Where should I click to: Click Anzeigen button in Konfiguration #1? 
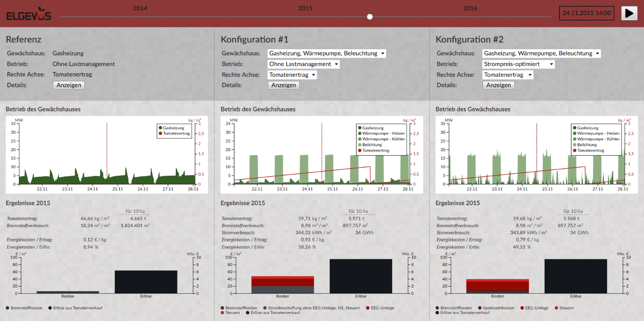(284, 85)
